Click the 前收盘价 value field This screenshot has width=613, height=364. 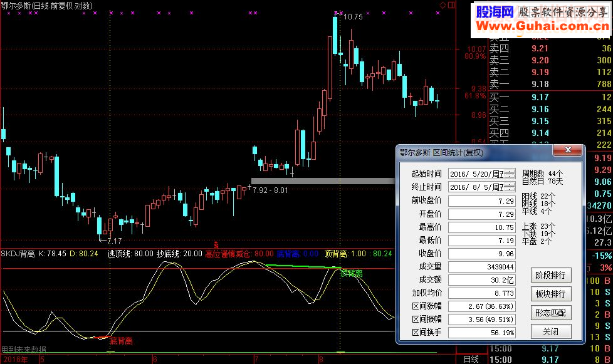pos(481,201)
